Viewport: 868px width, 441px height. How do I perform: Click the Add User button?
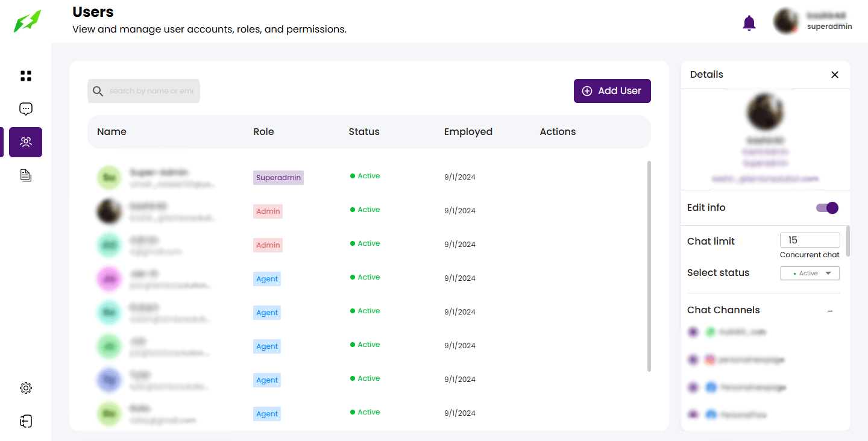point(612,91)
